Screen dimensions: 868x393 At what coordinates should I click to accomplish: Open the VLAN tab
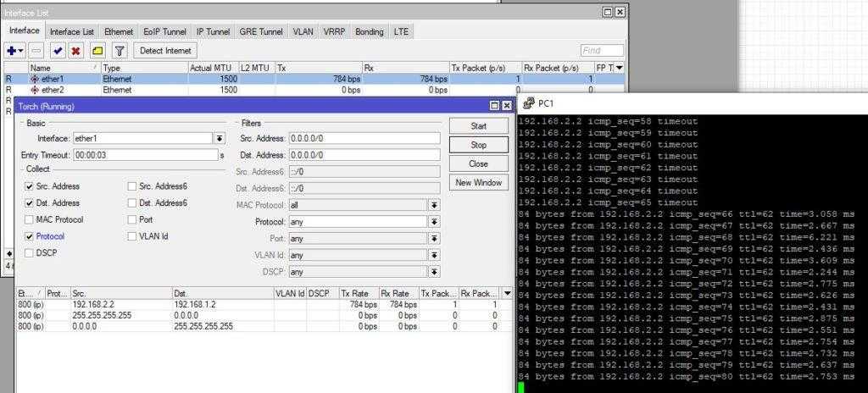coord(303,31)
